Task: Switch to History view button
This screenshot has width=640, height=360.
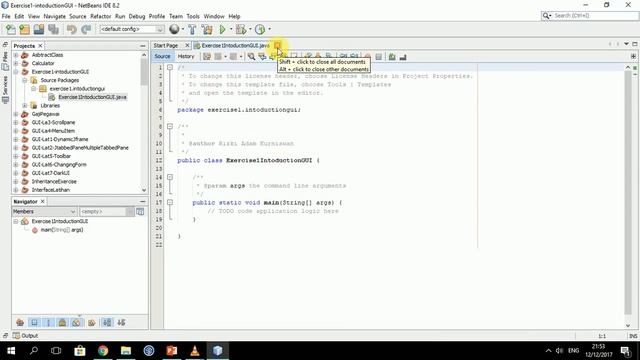Action: (x=186, y=56)
